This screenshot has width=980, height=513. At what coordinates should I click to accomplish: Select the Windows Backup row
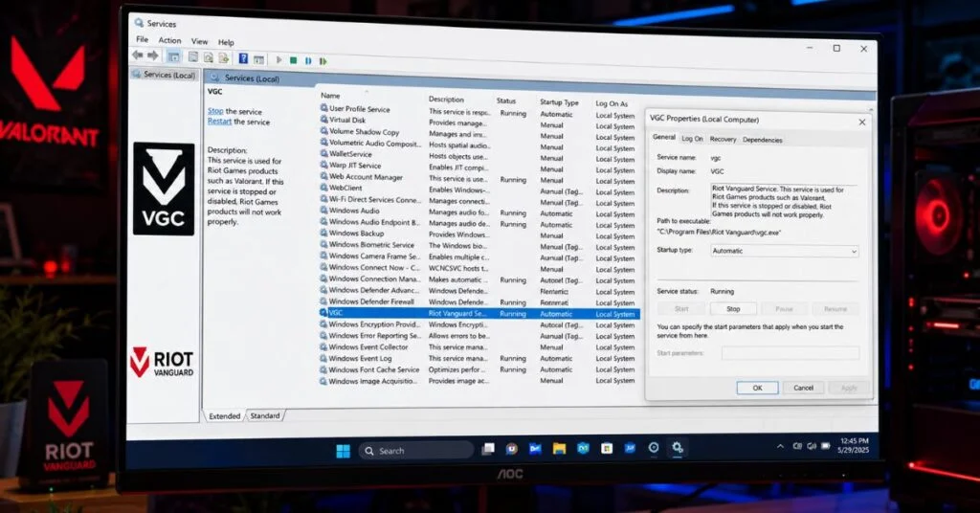pyautogui.click(x=479, y=234)
